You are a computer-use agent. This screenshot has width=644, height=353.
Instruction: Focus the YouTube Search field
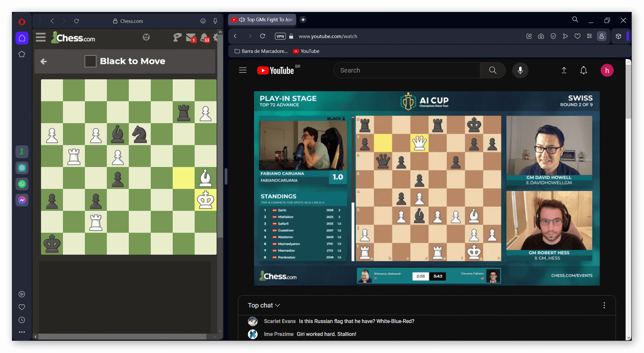[407, 70]
